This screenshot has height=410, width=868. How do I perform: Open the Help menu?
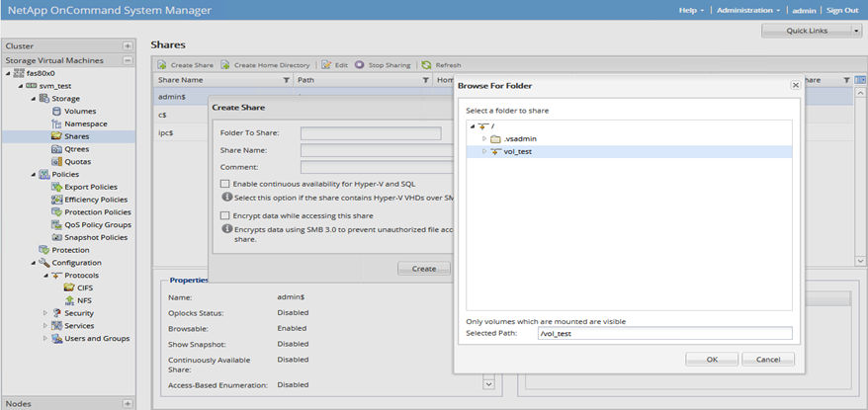(691, 10)
